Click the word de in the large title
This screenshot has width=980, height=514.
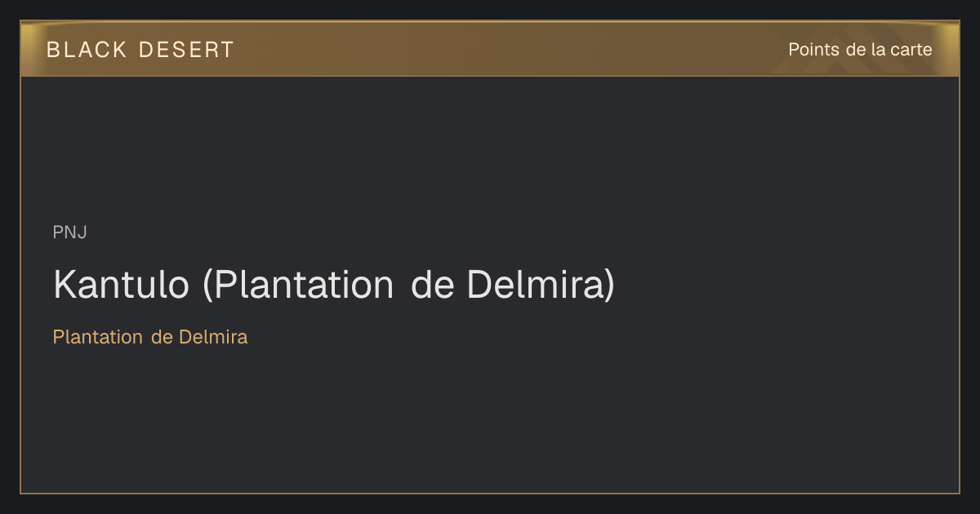[x=432, y=285]
